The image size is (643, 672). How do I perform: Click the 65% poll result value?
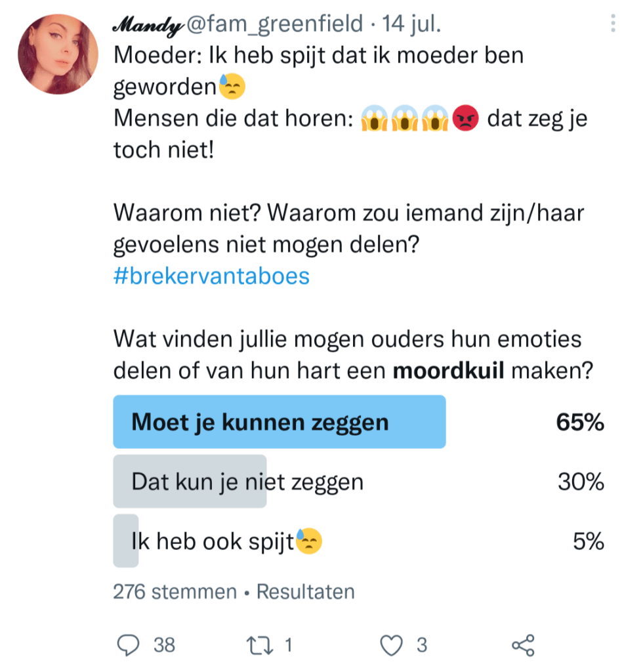[x=579, y=422]
